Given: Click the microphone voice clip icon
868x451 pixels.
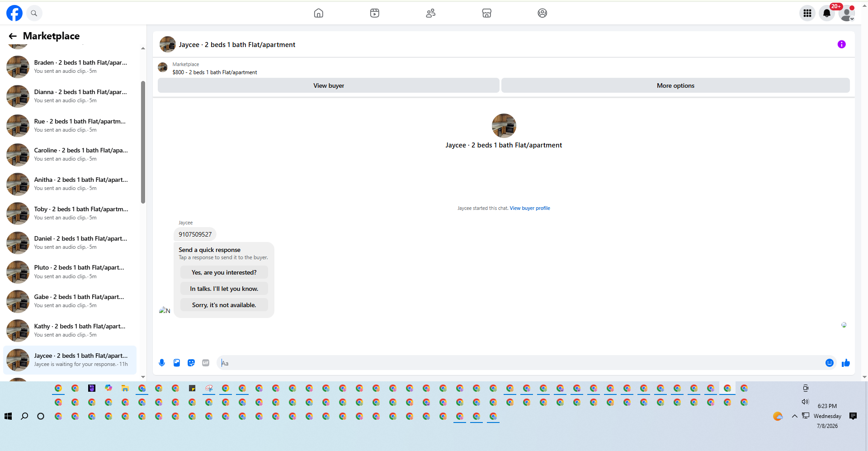Looking at the screenshot, I should click(162, 363).
